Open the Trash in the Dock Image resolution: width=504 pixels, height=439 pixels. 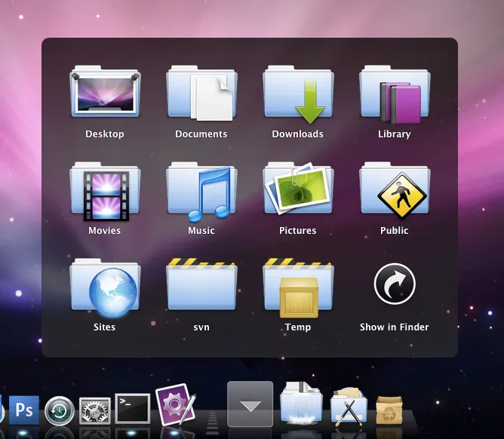click(389, 410)
